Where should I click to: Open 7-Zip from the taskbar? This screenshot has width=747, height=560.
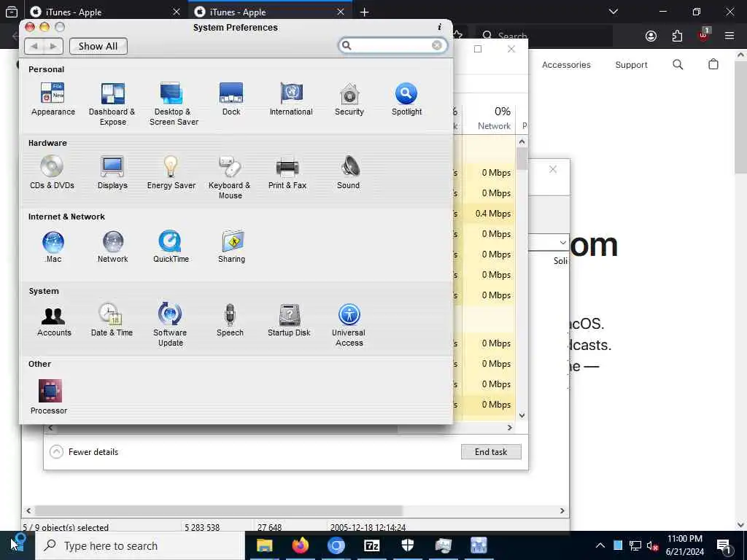pyautogui.click(x=371, y=545)
